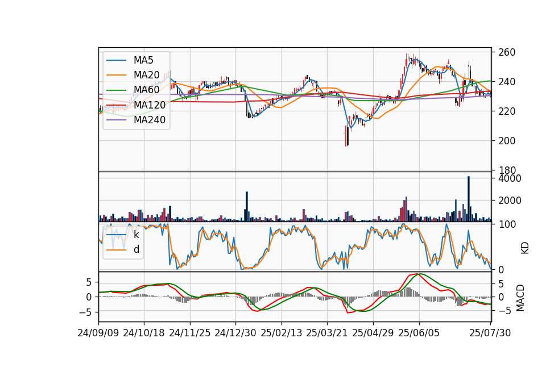This screenshot has width=546, height=392.
Task: Click the large volume spike after 24/12/30
Action: pos(247,207)
